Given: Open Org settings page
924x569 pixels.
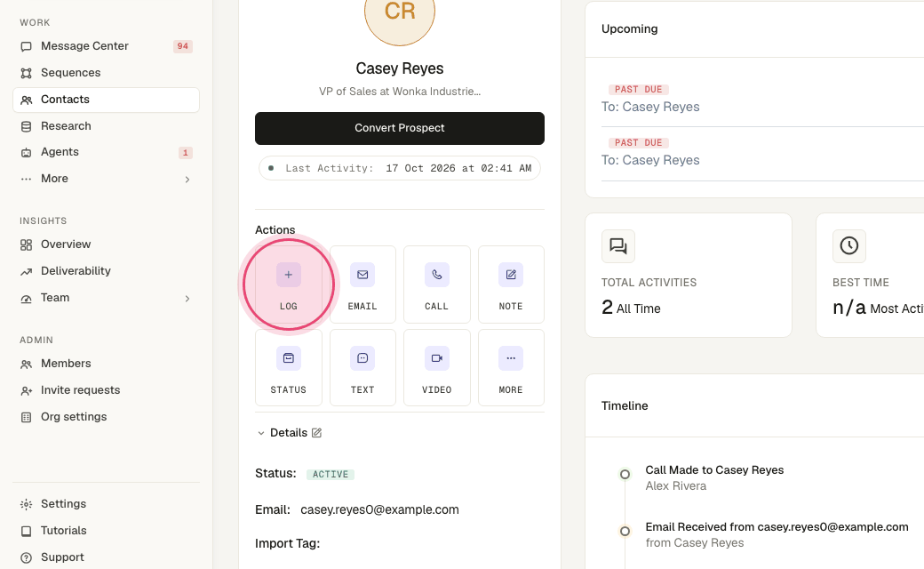Looking at the screenshot, I should [106, 417].
